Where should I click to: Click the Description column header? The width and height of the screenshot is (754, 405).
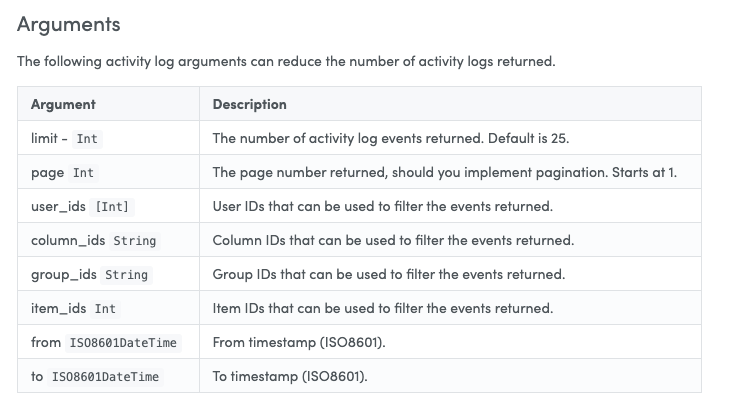(250, 104)
